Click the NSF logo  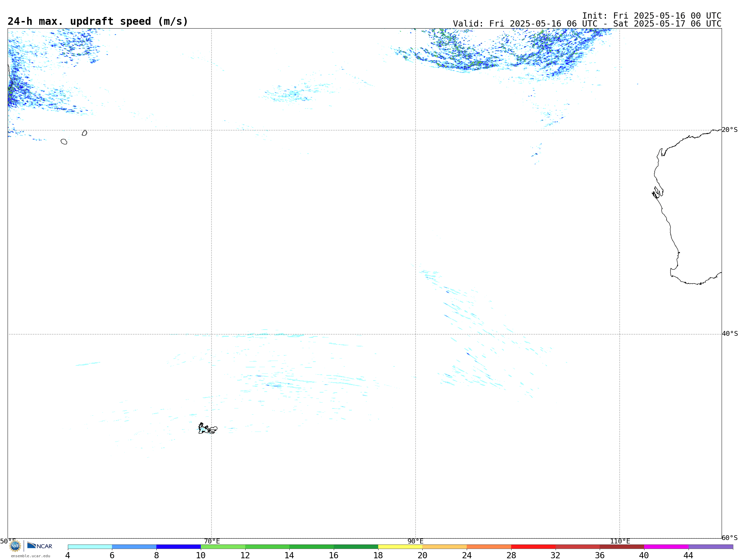[15, 546]
